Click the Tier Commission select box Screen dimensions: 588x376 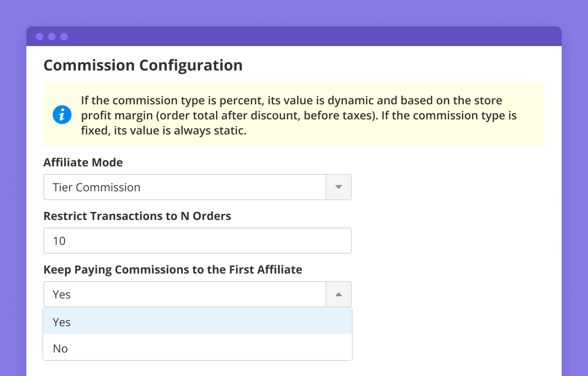[184, 187]
